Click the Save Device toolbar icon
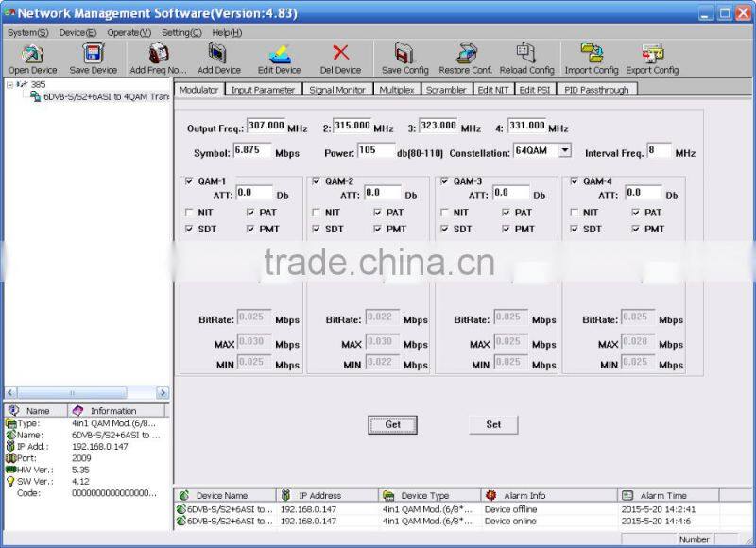Viewport: 756px width, 548px height. point(94,54)
